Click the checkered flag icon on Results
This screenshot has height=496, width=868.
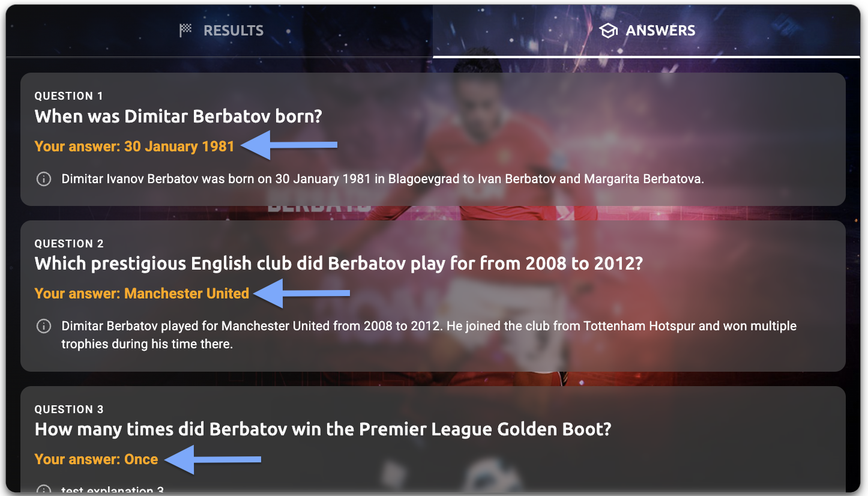[x=185, y=30]
